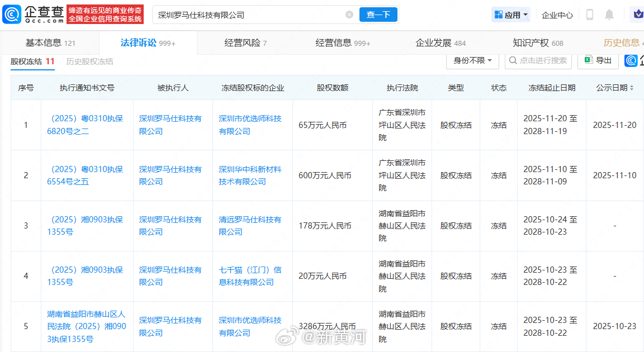Click the 查一下 search button
This screenshot has height=352, width=644.
[378, 15]
